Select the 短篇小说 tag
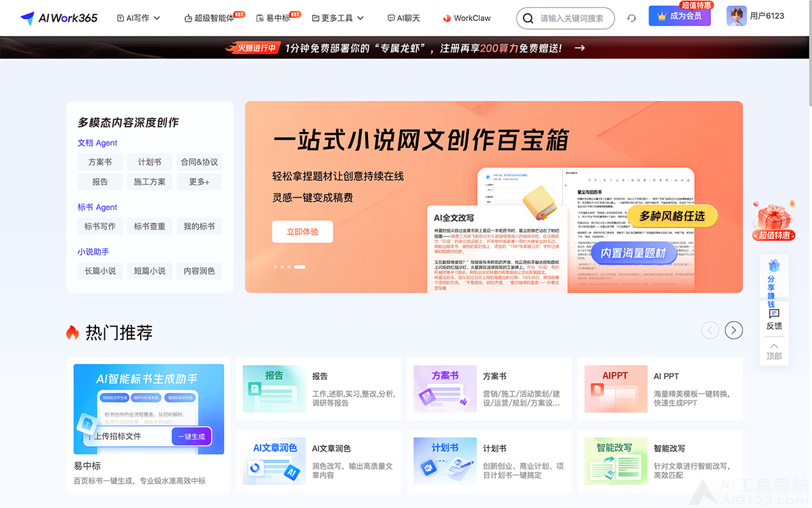Screen dimensions: 812x508 point(150,271)
